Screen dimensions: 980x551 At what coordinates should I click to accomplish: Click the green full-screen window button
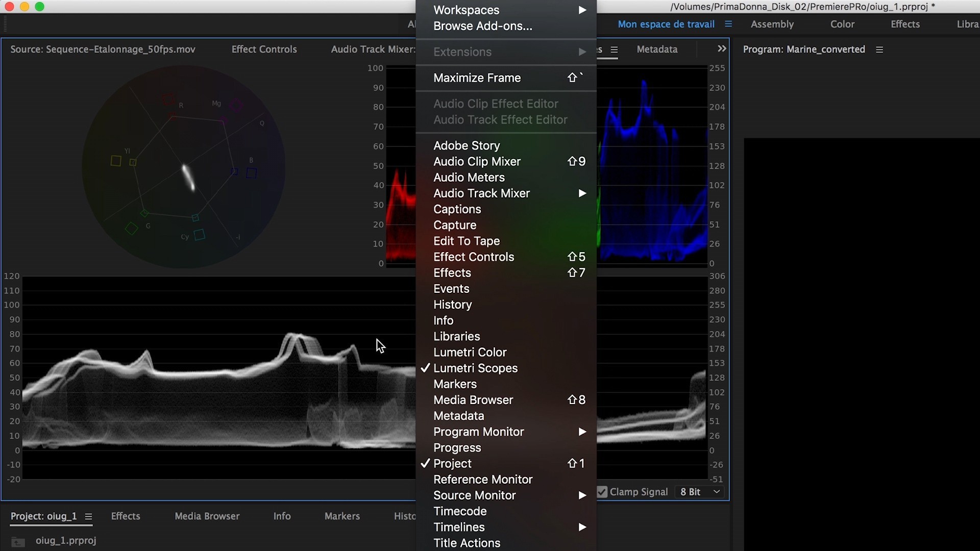click(x=39, y=7)
